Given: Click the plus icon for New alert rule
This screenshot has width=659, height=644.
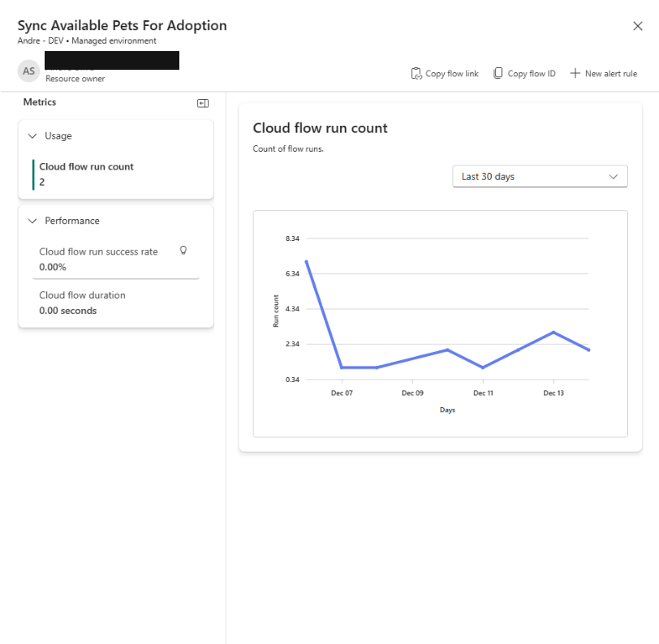Looking at the screenshot, I should (x=575, y=73).
